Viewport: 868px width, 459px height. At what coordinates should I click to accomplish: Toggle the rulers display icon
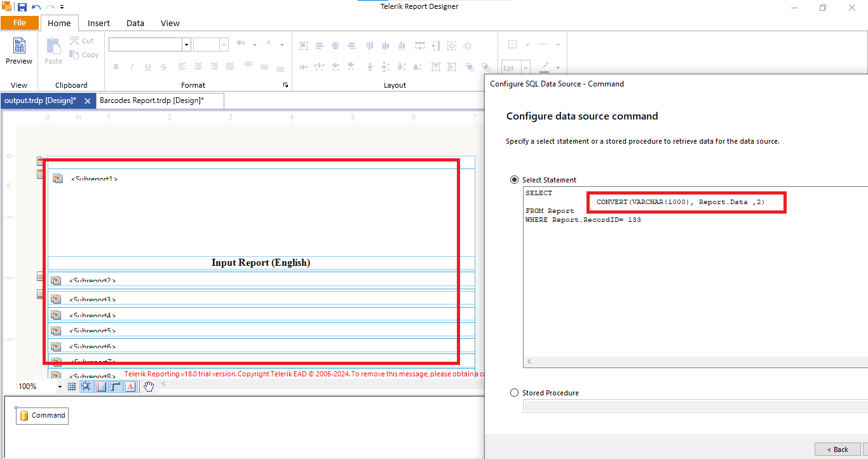coord(116,387)
